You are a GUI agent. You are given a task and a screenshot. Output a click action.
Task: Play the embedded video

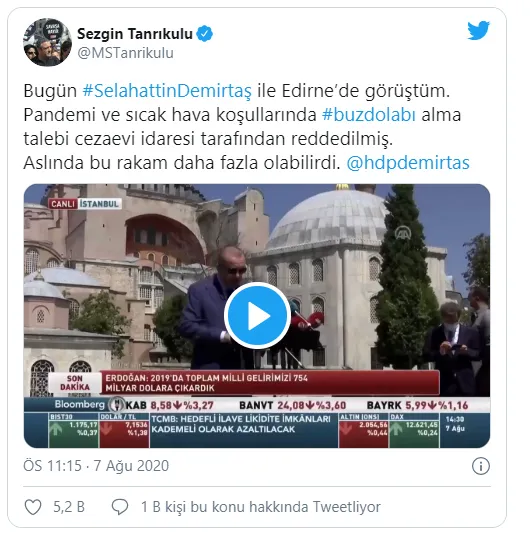click(x=257, y=315)
